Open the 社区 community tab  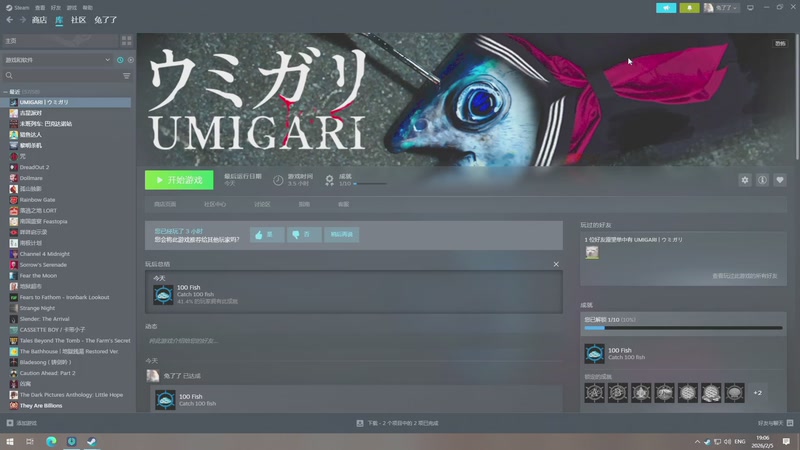coord(79,20)
